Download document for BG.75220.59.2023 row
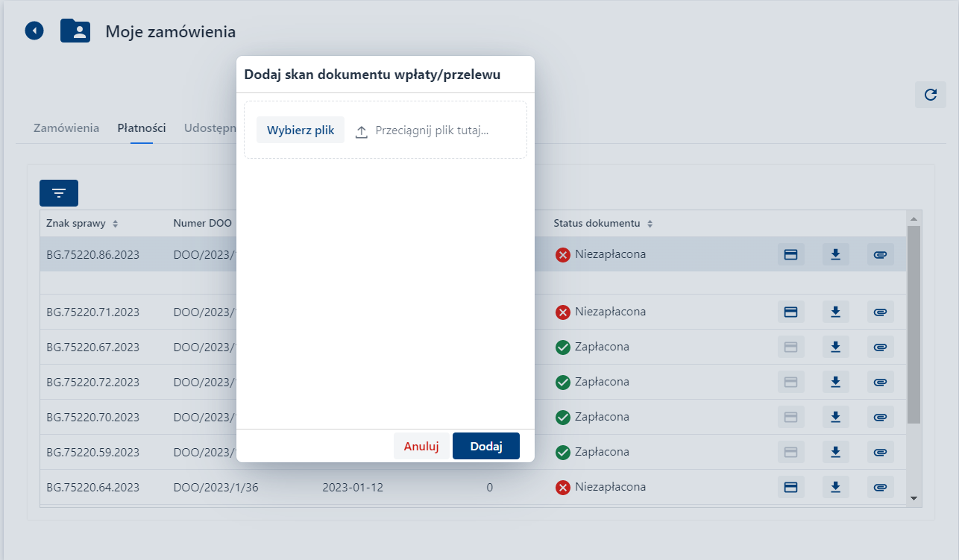The height and width of the screenshot is (560, 959). pos(835,452)
